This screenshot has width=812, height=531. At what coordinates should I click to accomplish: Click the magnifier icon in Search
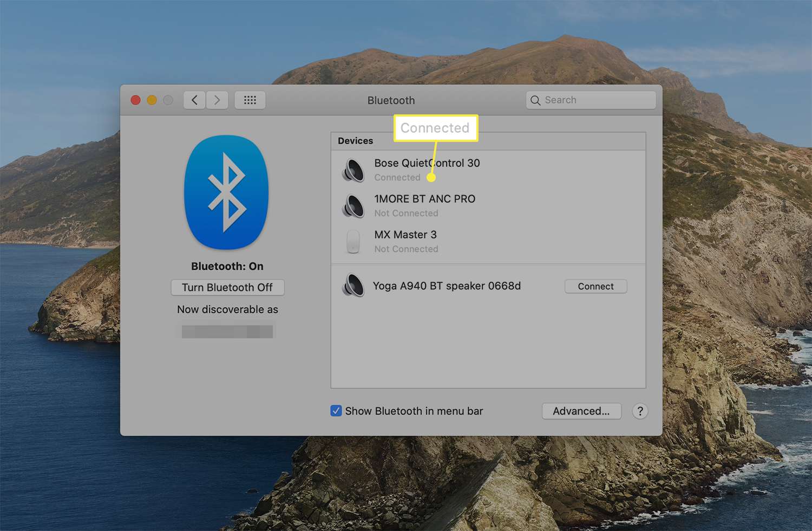pos(535,100)
